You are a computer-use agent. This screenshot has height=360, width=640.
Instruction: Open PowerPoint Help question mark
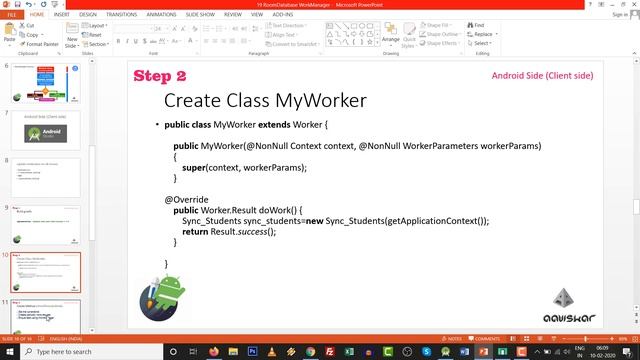pyautogui.click(x=590, y=4)
